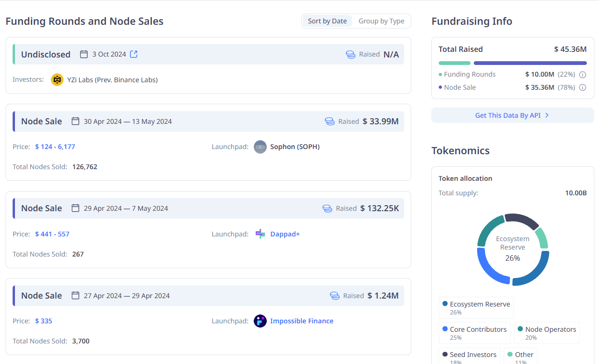Click info icon next to Funding Rounds 22%
599x364 pixels.
click(x=583, y=74)
